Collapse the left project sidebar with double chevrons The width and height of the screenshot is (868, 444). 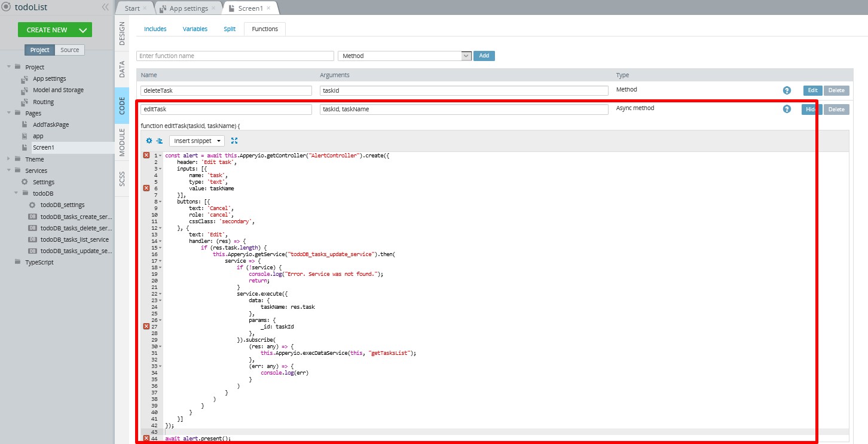tap(105, 7)
